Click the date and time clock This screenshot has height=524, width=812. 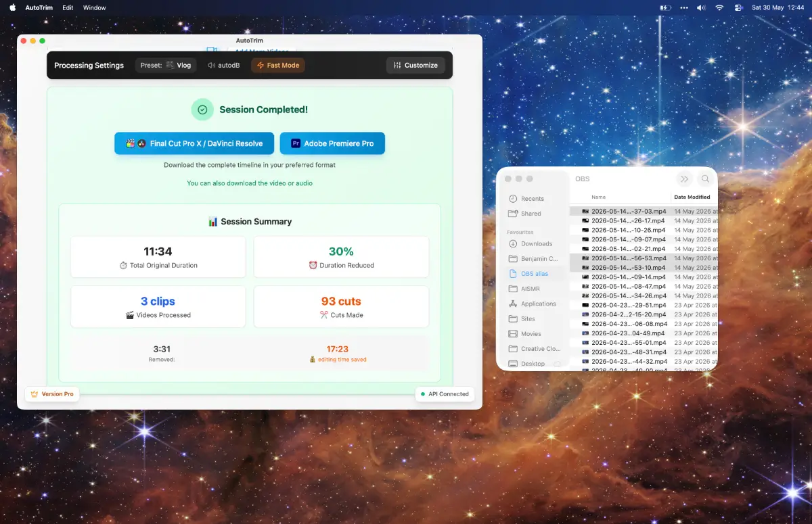tap(779, 7)
